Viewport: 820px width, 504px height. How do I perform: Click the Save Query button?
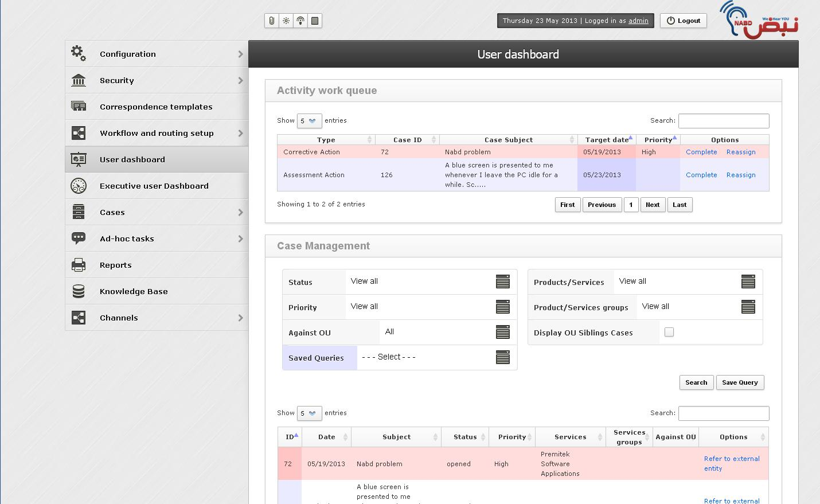pos(740,382)
